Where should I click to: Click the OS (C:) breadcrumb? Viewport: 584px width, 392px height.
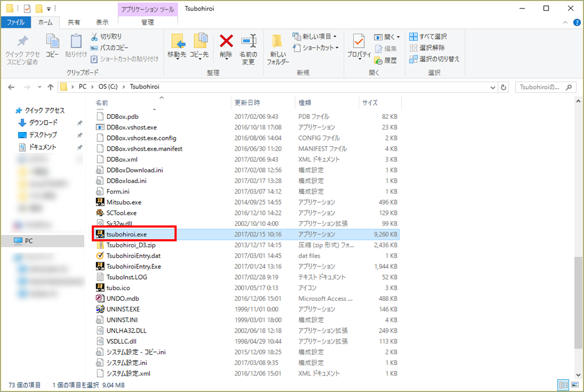point(108,87)
